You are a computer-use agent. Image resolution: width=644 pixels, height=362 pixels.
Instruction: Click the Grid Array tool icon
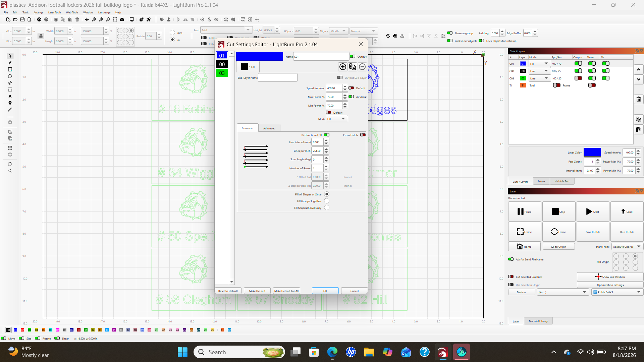(10, 148)
